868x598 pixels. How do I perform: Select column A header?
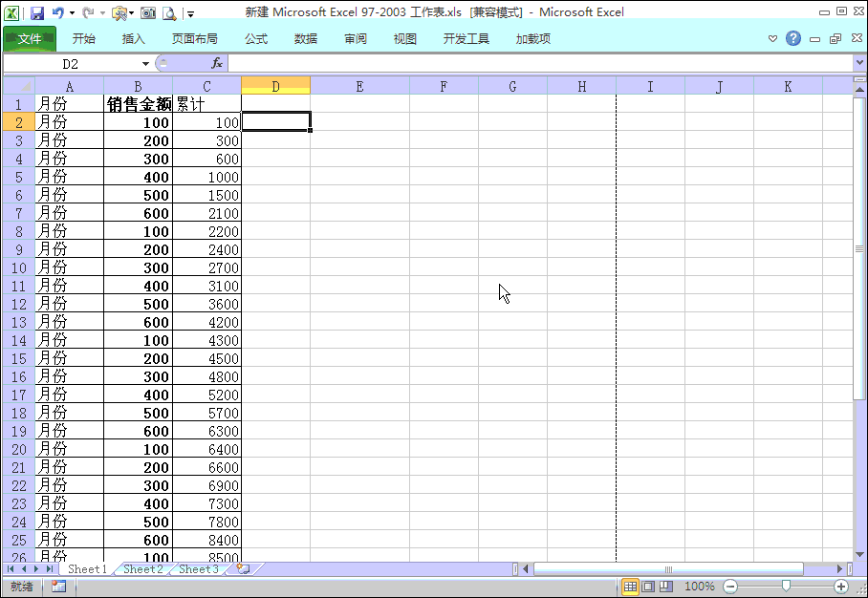69,86
